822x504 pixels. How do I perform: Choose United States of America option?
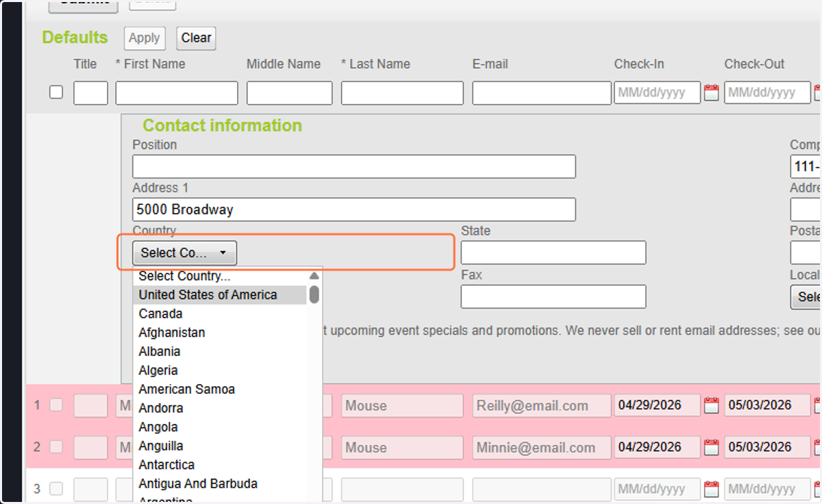pyautogui.click(x=219, y=295)
